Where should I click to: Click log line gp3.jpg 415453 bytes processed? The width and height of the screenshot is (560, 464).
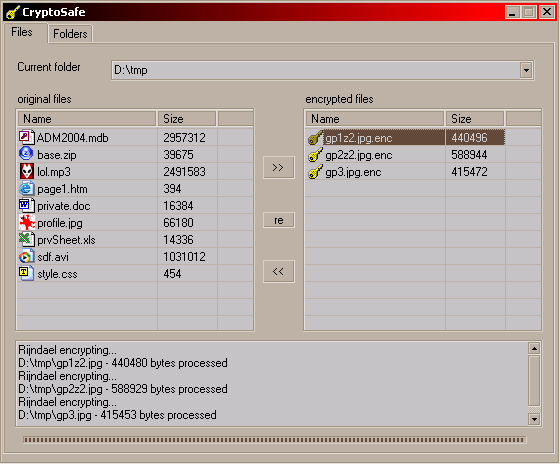tap(118, 415)
